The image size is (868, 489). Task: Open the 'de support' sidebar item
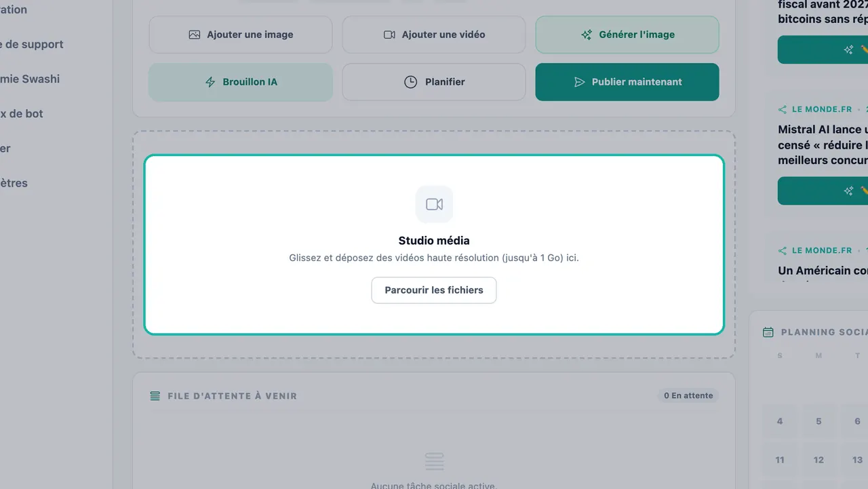[x=32, y=45]
